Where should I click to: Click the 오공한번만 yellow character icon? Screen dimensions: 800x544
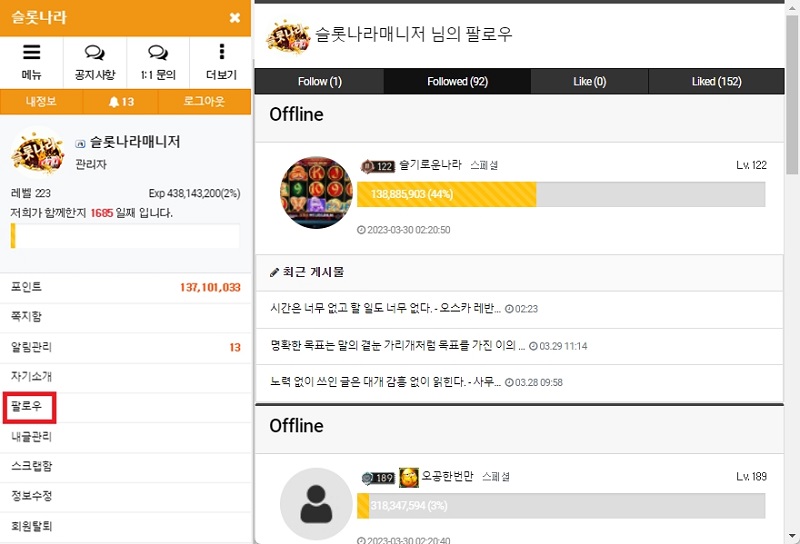(x=408, y=477)
